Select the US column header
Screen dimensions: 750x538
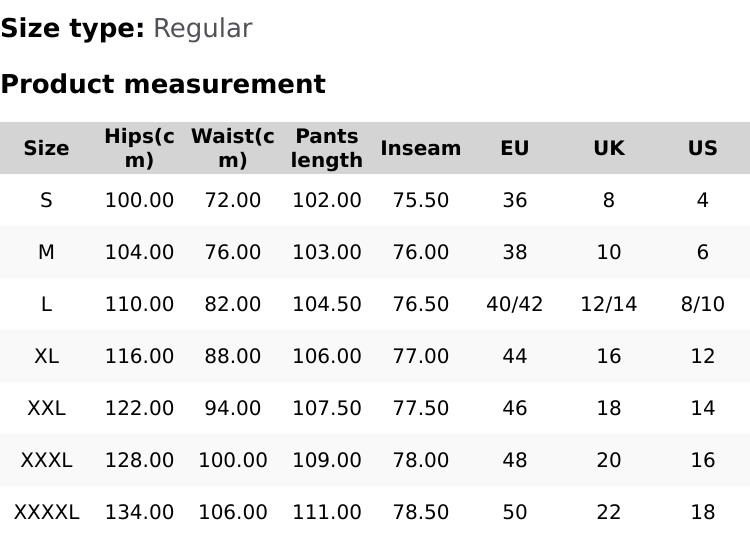click(702, 148)
